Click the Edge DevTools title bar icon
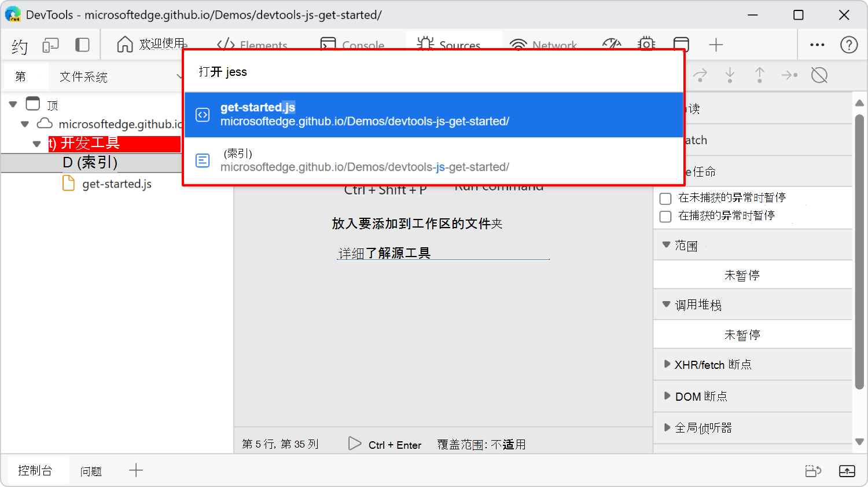 pos(13,14)
